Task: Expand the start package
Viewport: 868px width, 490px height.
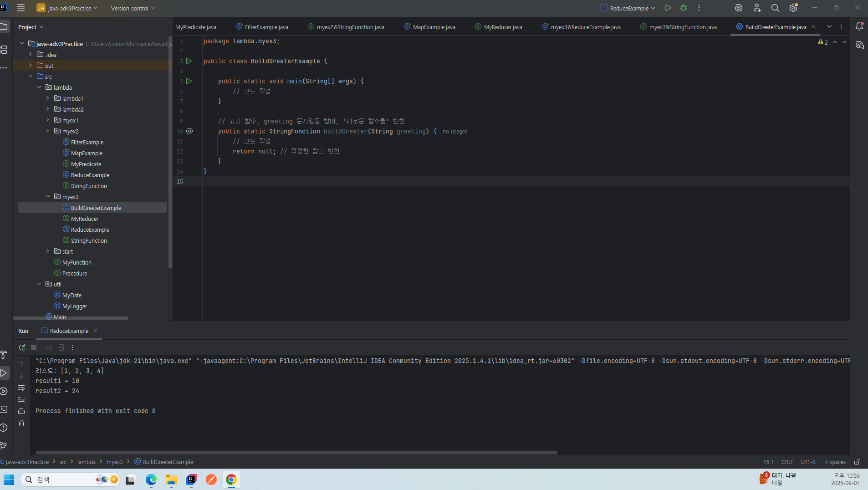Action: (x=48, y=251)
